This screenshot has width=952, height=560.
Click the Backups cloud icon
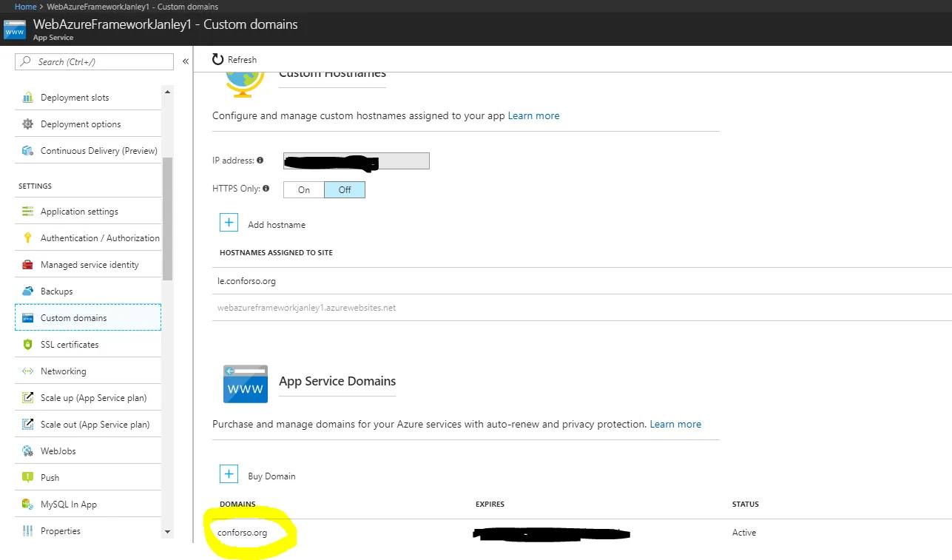tap(27, 291)
